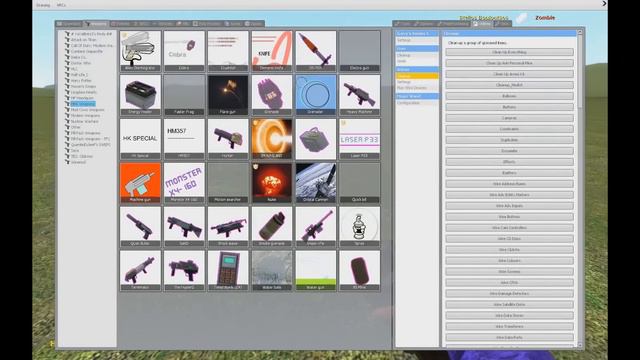Viewport: 640px width, 360px height.
Task: Open the Weapons tab
Action: coord(96,24)
